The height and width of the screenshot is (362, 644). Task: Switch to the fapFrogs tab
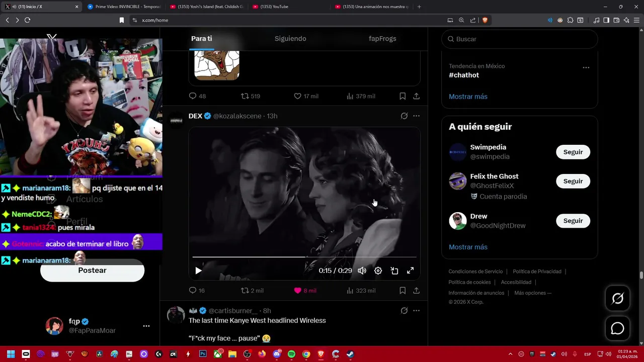point(382,39)
